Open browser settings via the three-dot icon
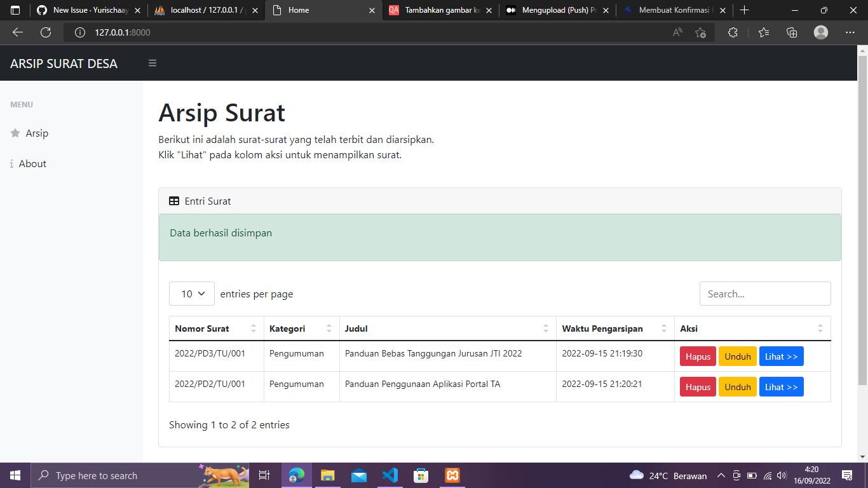 pos(850,32)
